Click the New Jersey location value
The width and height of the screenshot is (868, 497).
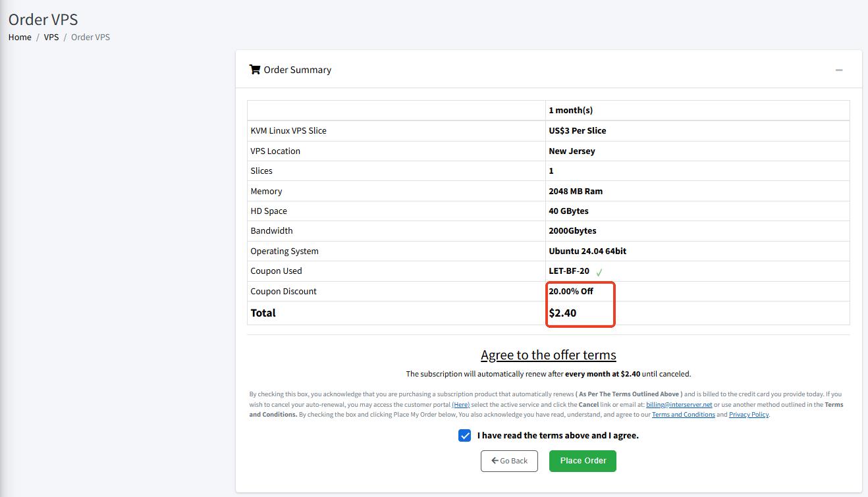pos(572,151)
